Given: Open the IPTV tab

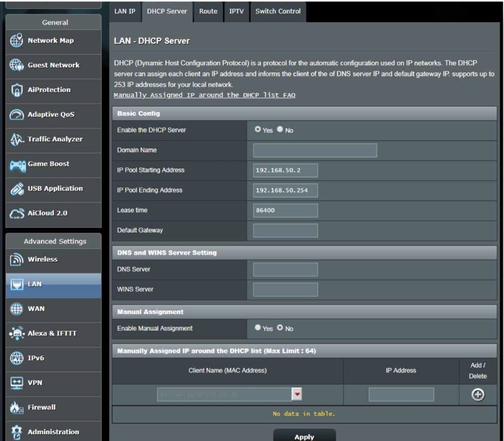Looking at the screenshot, I should click(236, 11).
